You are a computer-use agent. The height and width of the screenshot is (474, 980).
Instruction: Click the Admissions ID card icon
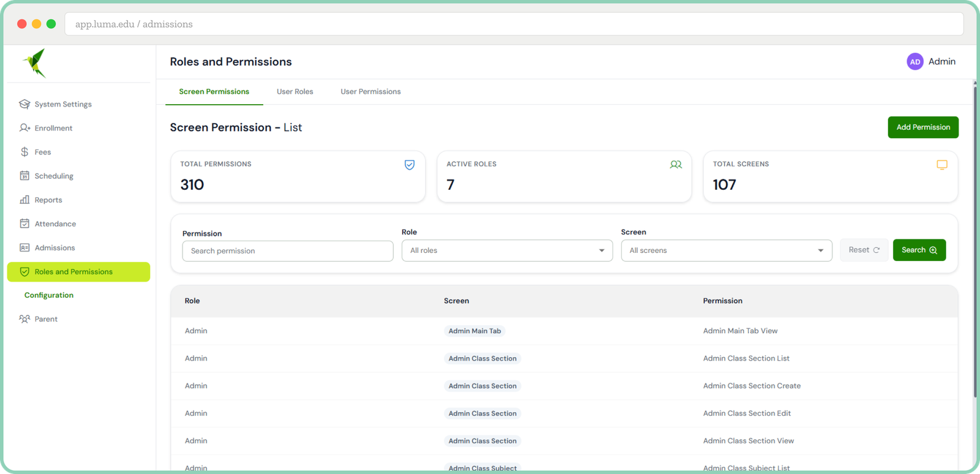pyautogui.click(x=24, y=247)
